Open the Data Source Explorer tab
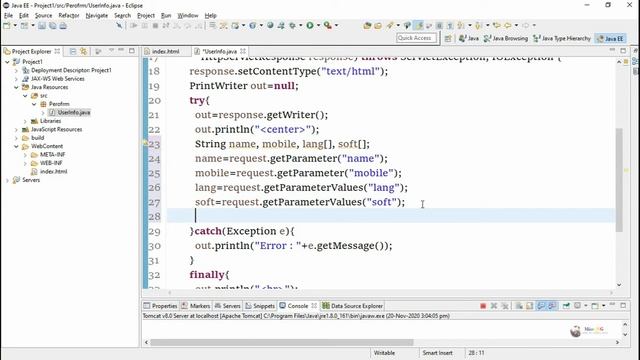 click(353, 306)
